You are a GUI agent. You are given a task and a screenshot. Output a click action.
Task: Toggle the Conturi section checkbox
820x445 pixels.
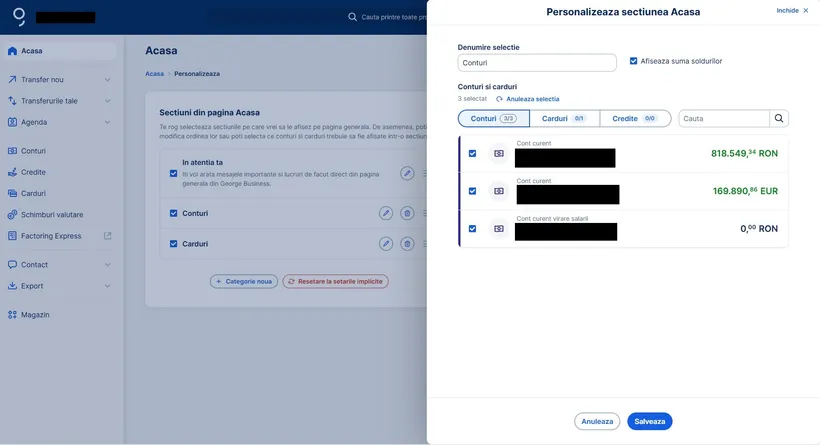coord(173,213)
